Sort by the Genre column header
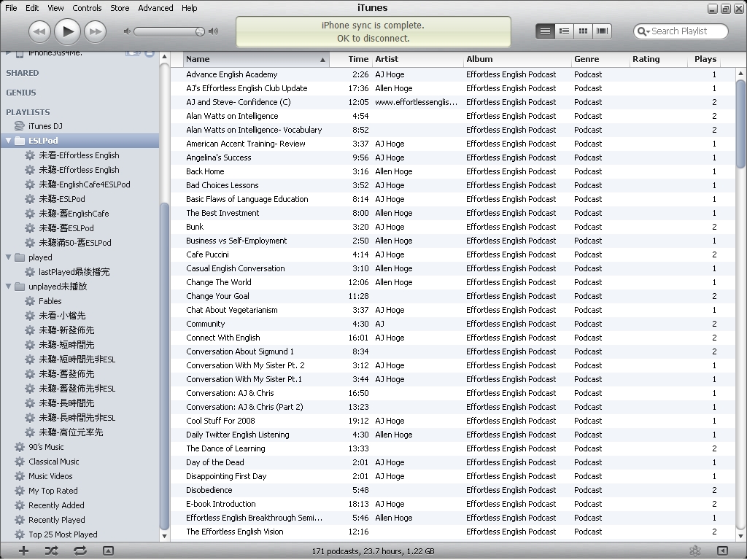Viewport: 747px width, 560px height. coord(600,59)
